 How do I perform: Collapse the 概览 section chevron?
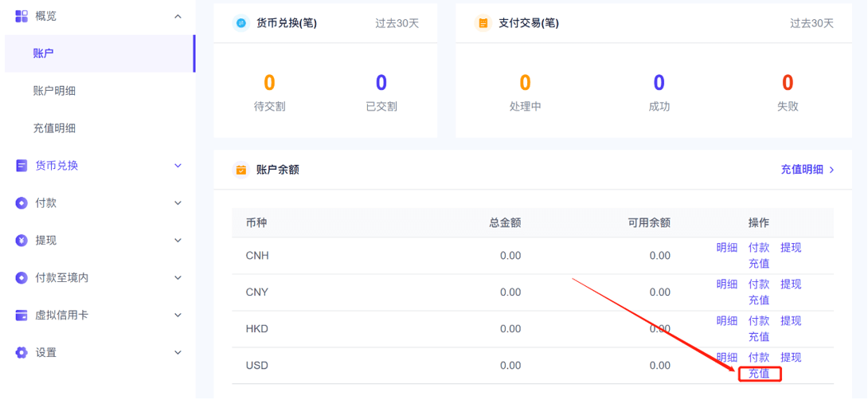178,17
